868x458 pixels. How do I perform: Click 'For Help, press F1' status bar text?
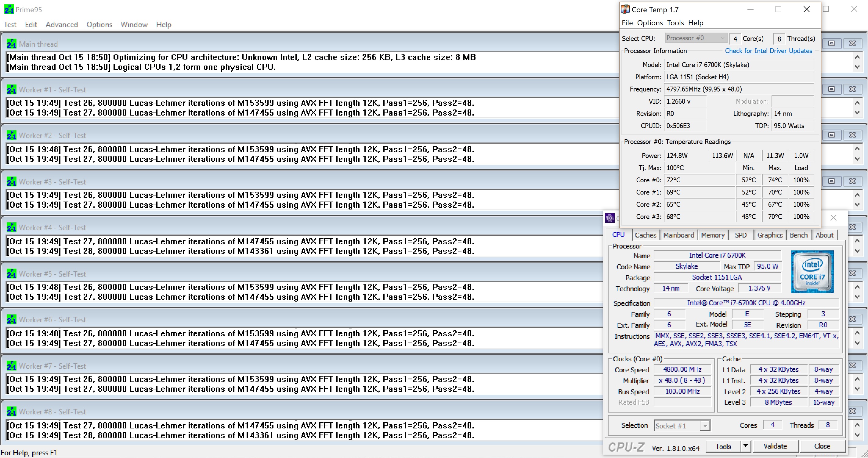click(29, 453)
